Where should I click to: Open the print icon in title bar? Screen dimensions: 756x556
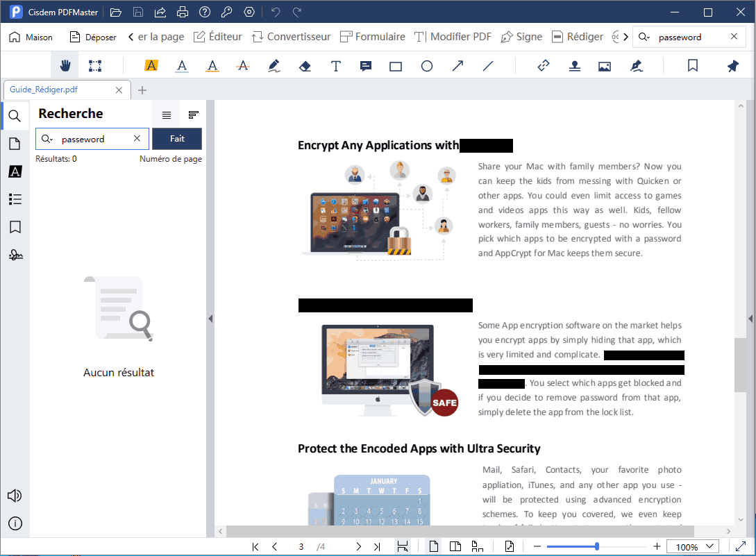click(182, 12)
